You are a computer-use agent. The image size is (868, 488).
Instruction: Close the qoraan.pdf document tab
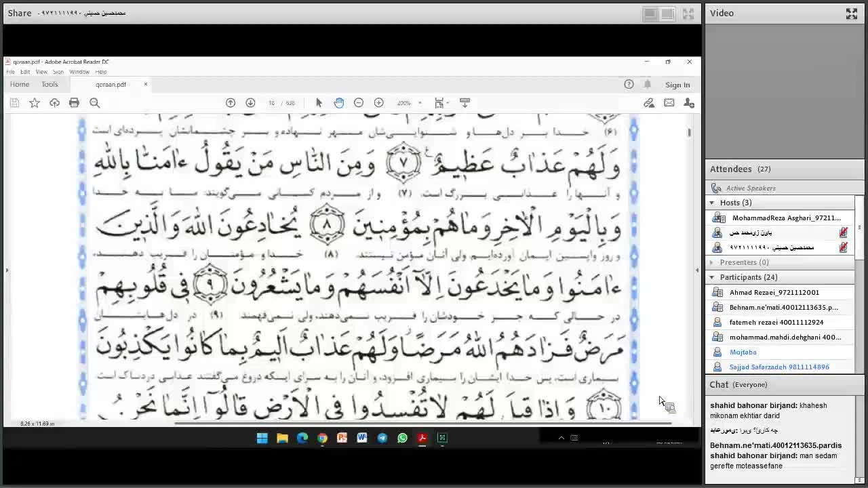coord(145,84)
